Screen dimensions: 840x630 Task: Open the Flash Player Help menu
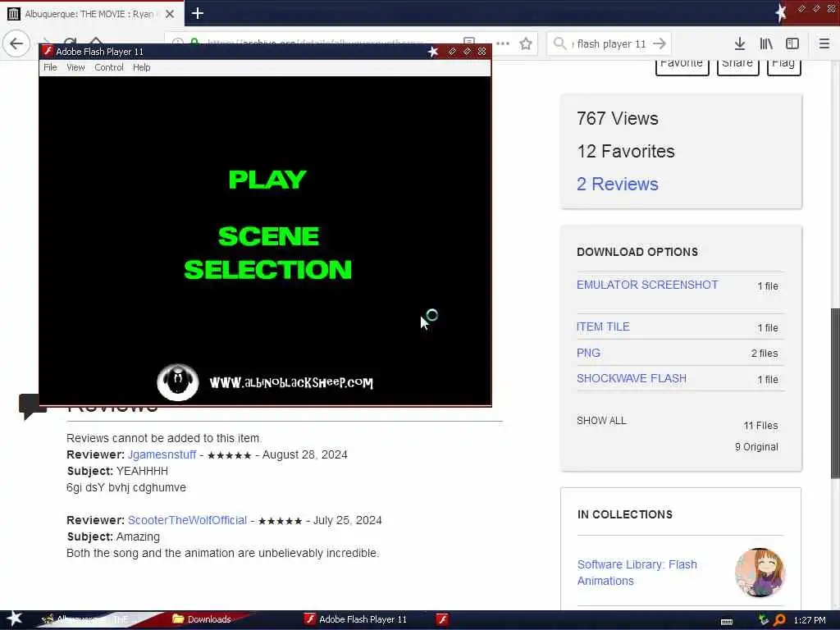tap(141, 67)
